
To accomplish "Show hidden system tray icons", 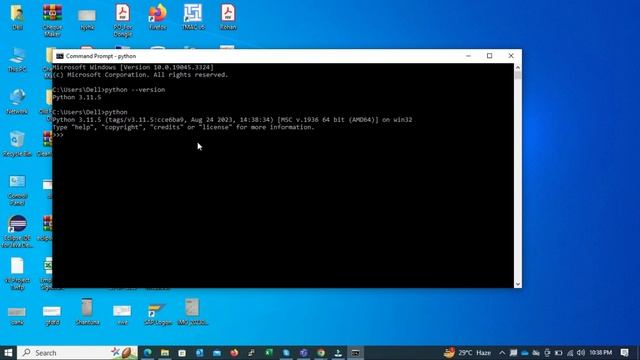I will pyautogui.click(x=502, y=353).
